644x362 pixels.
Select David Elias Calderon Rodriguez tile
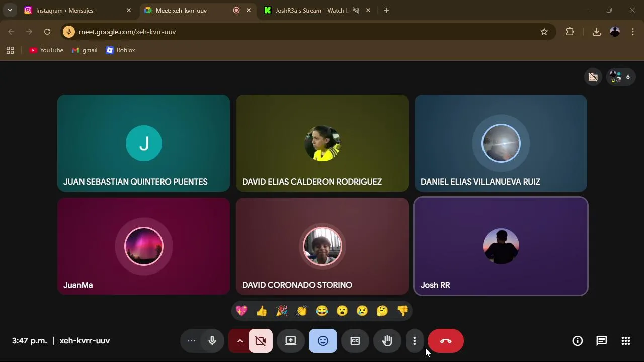coord(322,143)
